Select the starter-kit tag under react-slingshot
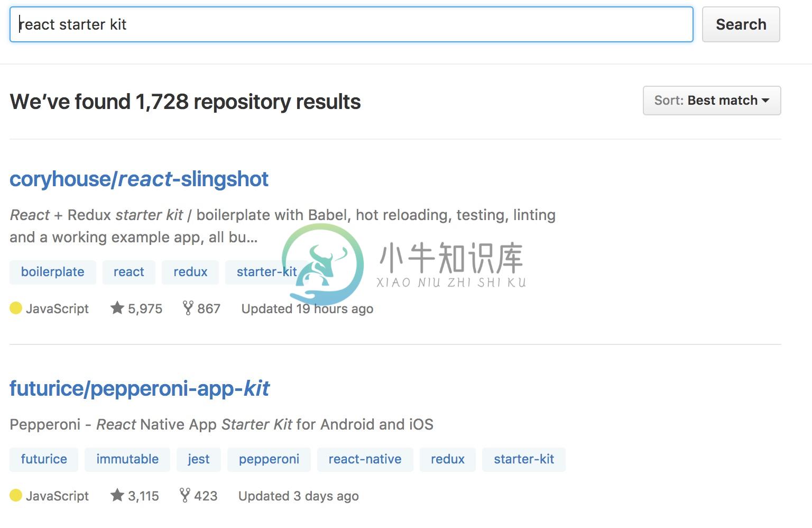 point(266,272)
